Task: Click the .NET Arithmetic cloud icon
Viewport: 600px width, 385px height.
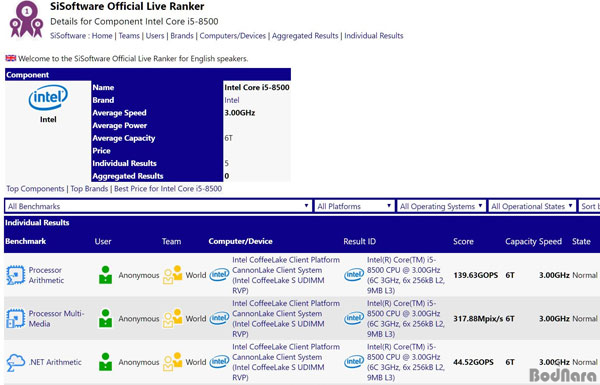Action: tap(15, 362)
